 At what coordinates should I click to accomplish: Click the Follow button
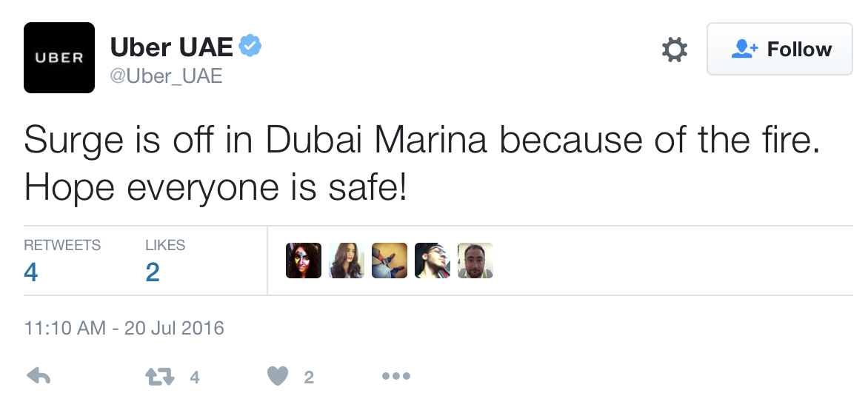[780, 49]
